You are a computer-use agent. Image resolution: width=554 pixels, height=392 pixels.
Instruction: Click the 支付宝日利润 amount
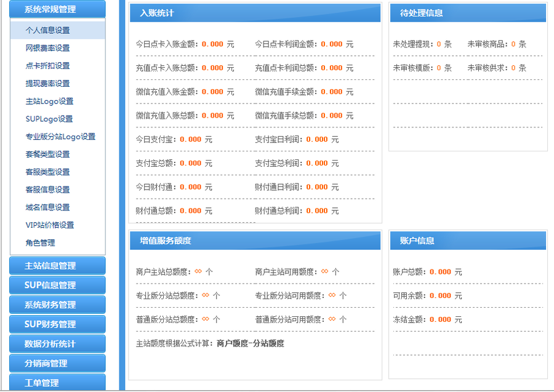point(317,140)
